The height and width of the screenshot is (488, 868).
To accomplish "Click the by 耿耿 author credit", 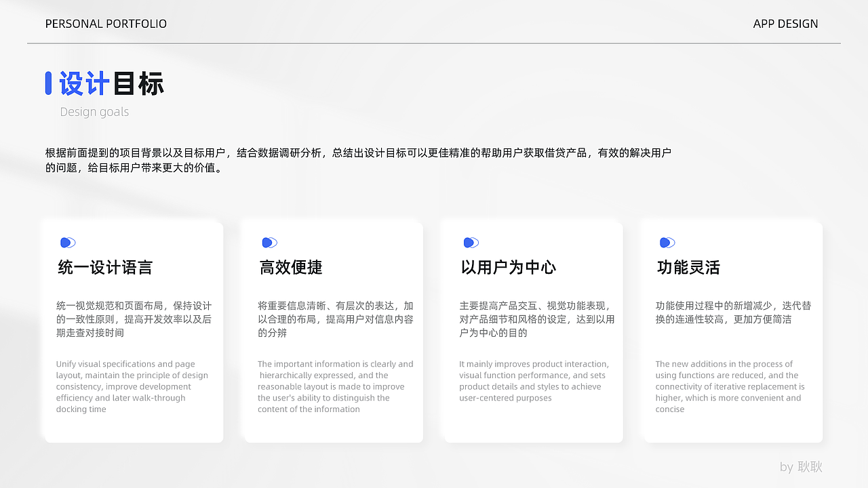I will (x=801, y=467).
